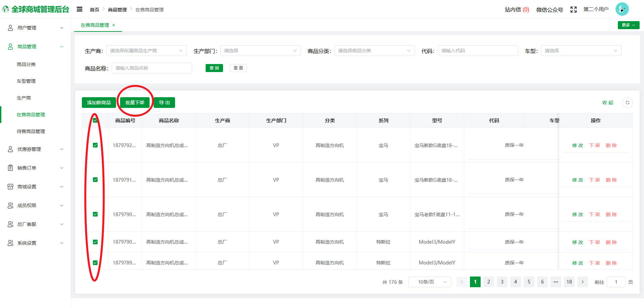
Task: Click the 商城设置 sidebar icon
Action: (10, 187)
